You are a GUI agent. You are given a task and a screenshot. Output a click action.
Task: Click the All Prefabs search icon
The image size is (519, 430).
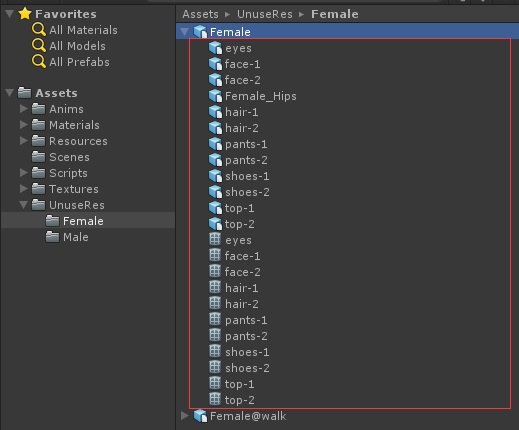tap(39, 62)
